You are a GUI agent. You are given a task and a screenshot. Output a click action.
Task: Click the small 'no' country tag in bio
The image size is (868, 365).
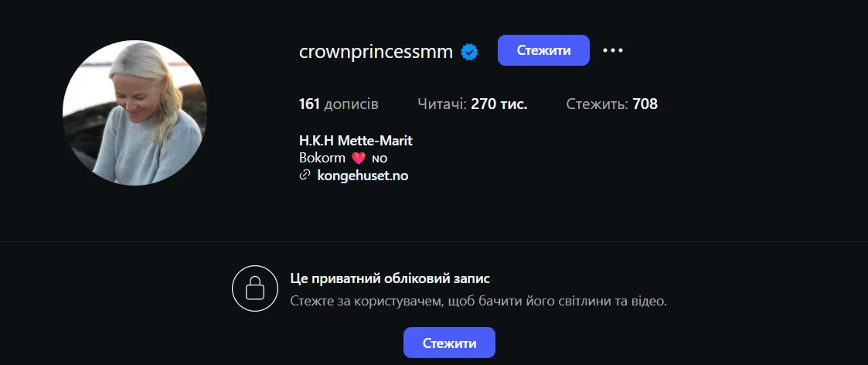[379, 159]
